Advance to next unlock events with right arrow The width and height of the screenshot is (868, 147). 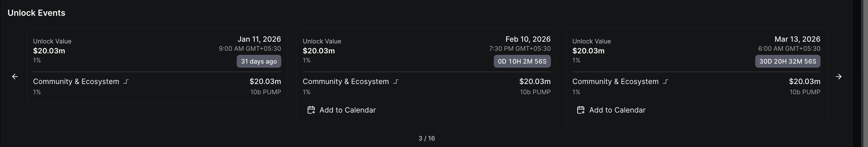pyautogui.click(x=839, y=76)
